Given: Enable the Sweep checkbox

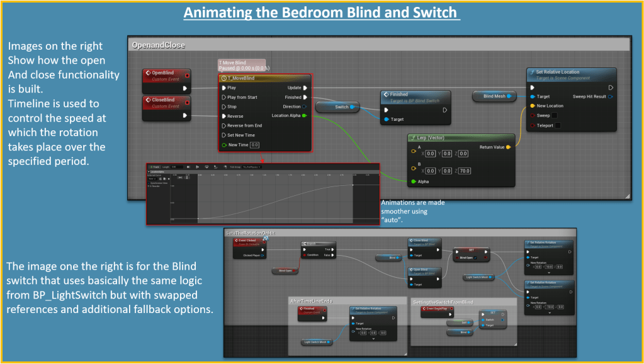Looking at the screenshot, I should 555,115.
